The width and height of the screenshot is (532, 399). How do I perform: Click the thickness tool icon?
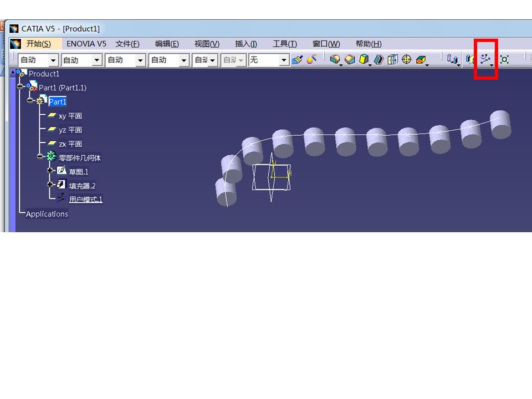pyautogui.click(x=392, y=60)
